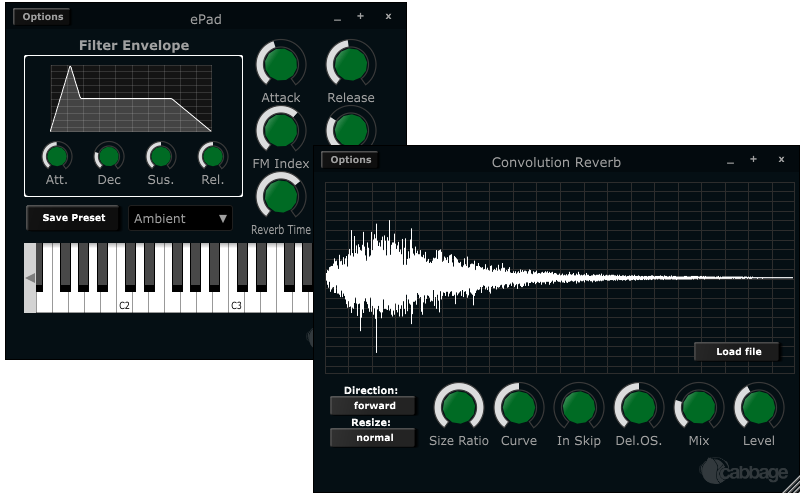
Task: Click the FM Index knob
Action: (281, 130)
